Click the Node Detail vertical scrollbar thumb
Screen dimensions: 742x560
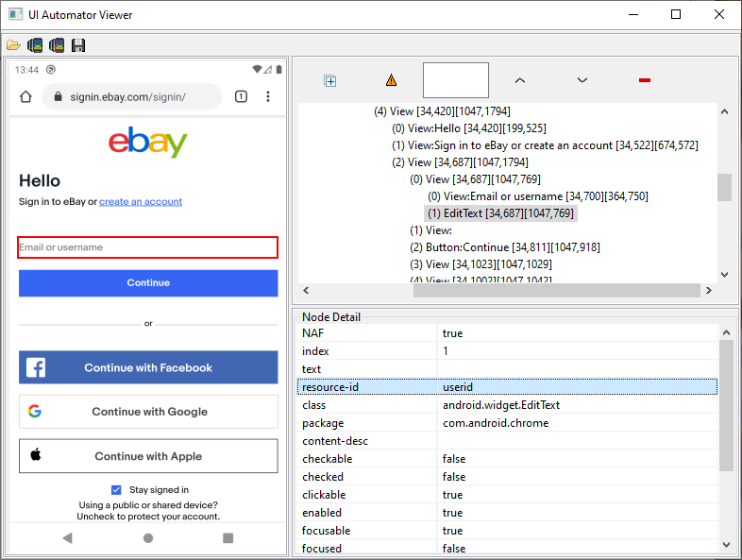click(726, 406)
